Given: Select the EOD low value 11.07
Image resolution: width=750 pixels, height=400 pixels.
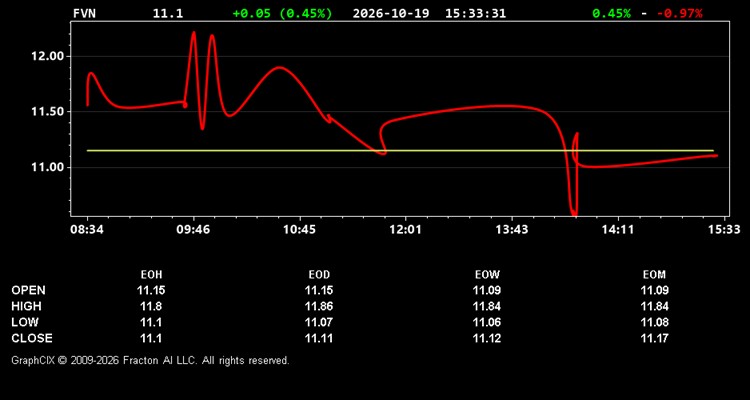Looking at the screenshot, I should (x=319, y=322).
